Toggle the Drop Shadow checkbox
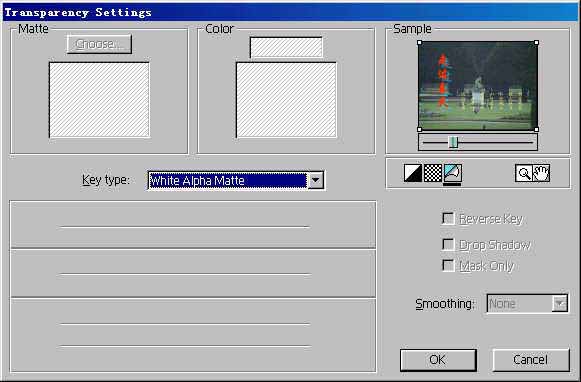Viewport: 581px width, 382px height. (x=448, y=244)
